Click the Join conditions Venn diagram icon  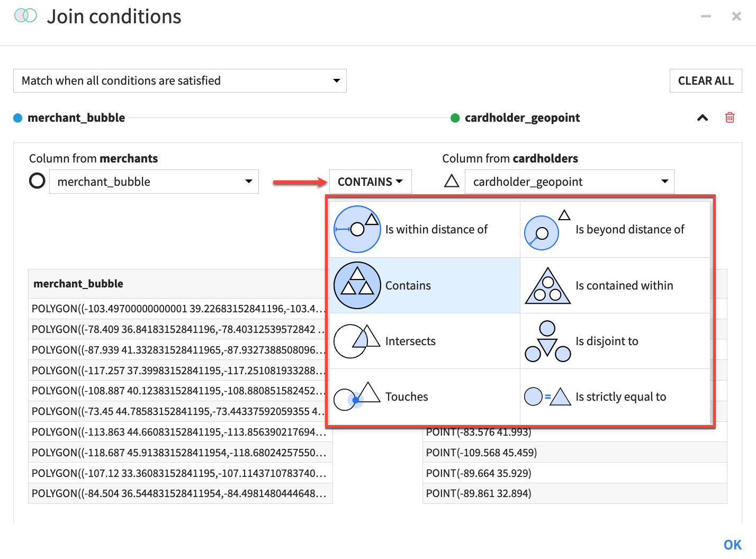point(24,16)
